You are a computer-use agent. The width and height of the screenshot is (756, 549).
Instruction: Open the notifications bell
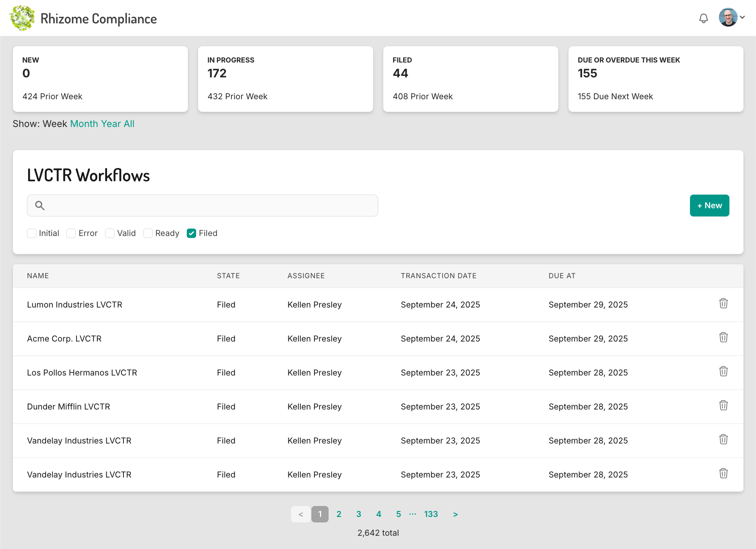(703, 18)
